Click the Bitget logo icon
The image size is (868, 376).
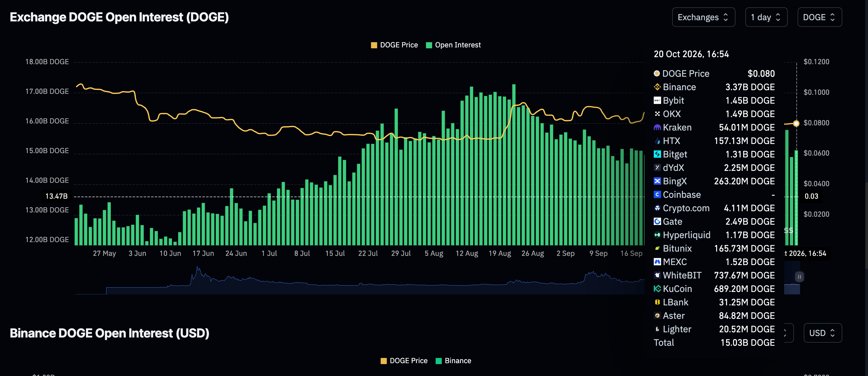click(657, 154)
